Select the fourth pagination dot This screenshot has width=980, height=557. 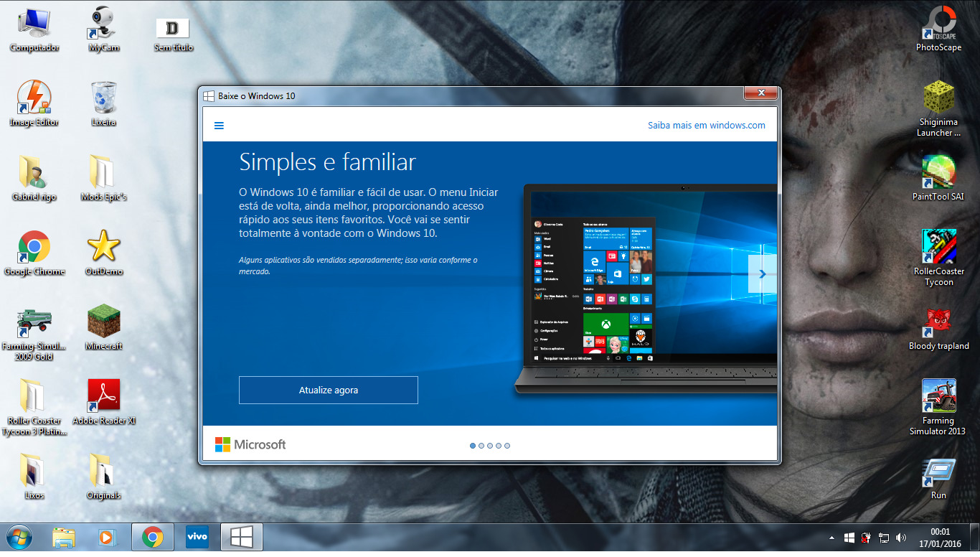(499, 446)
